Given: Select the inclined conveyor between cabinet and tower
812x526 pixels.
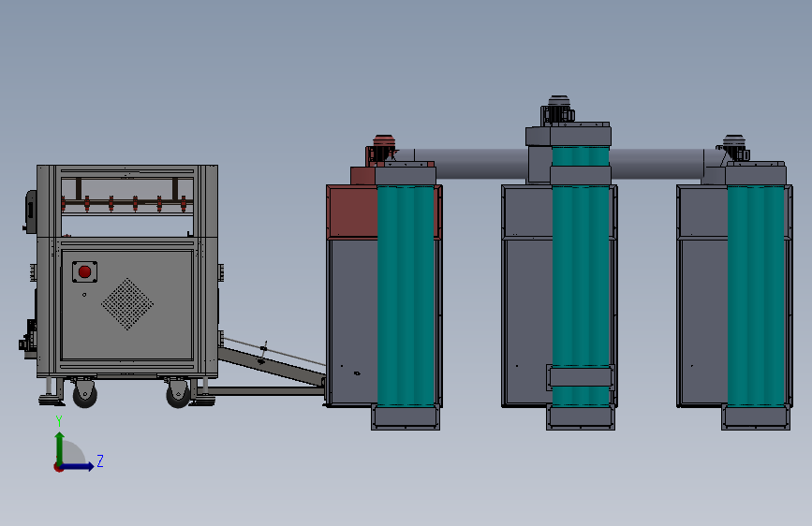Looking at the screenshot, I should pos(272,365).
